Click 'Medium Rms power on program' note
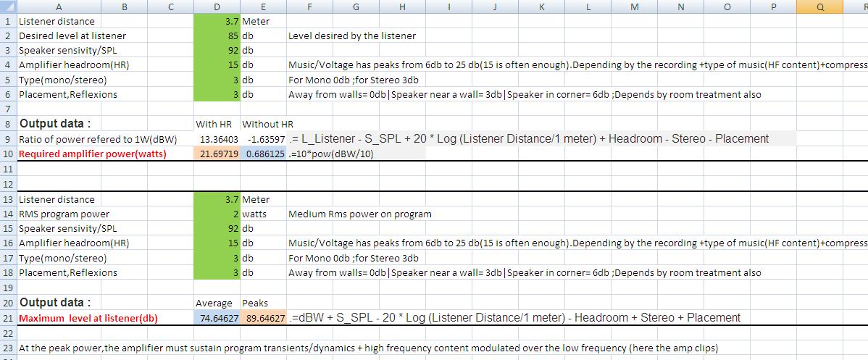This screenshot has height=360, width=868. [x=360, y=214]
